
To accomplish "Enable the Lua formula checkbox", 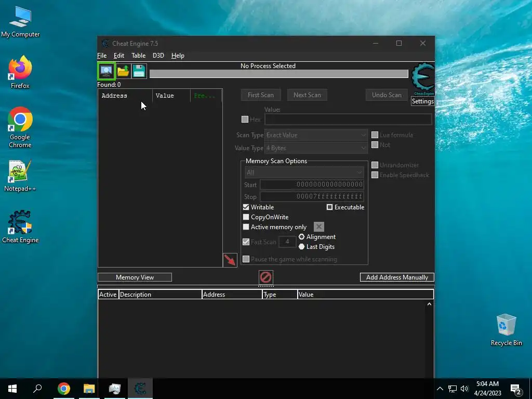I will [375, 135].
